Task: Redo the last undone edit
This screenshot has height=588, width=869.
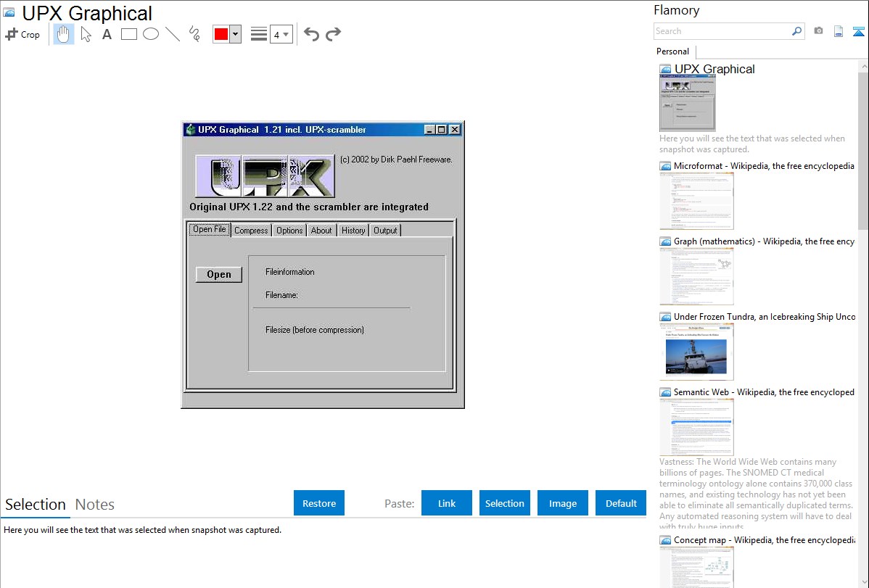Action: point(333,34)
